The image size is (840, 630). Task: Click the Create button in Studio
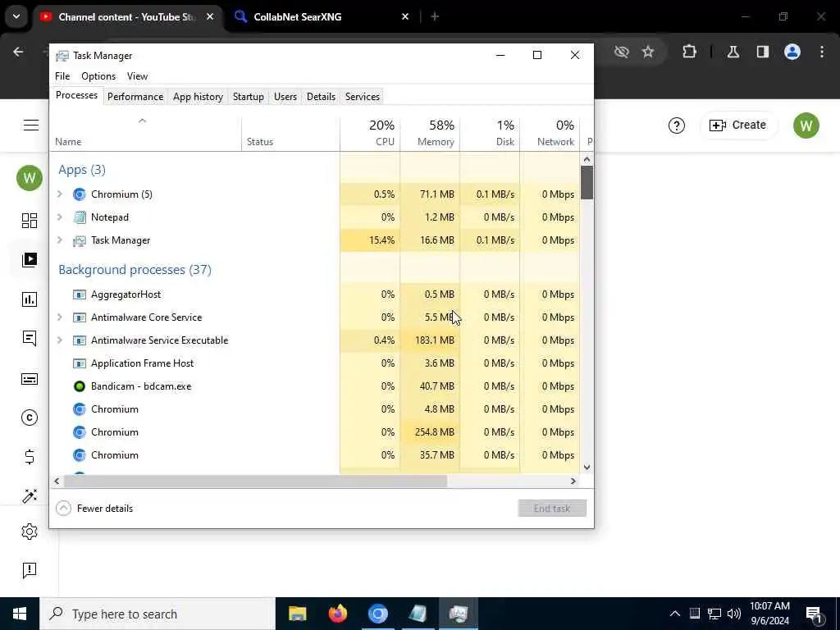point(737,126)
